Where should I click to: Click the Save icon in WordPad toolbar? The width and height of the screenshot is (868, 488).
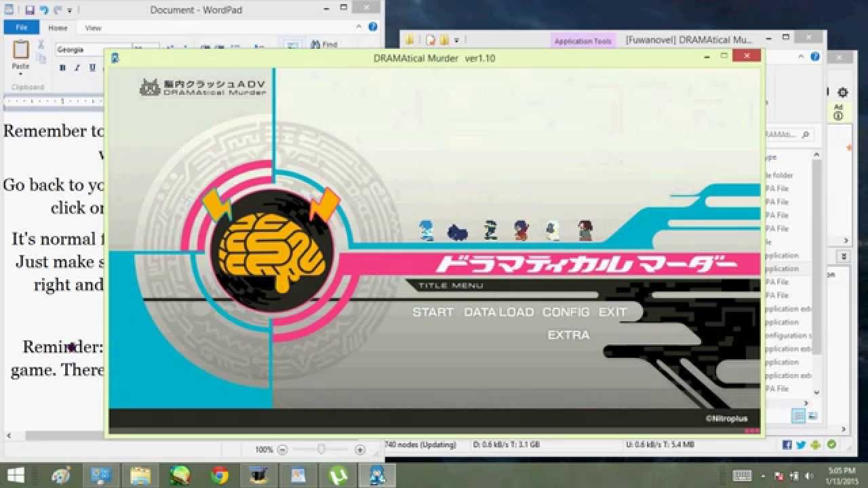30,10
